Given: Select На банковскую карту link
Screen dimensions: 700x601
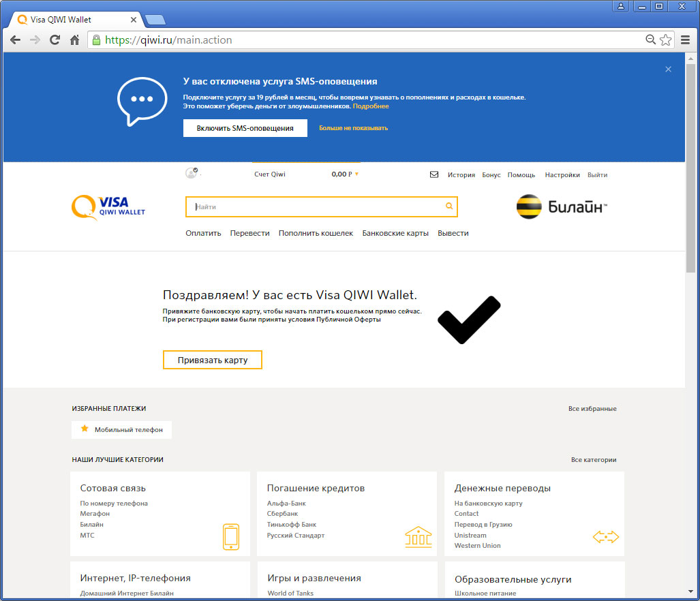Looking at the screenshot, I should (x=489, y=504).
